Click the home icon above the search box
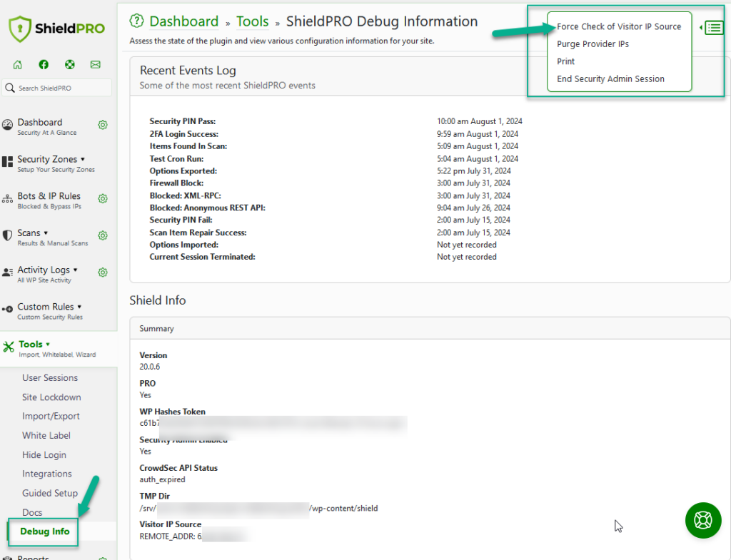Screen dimensions: 731x560 coord(16,64)
